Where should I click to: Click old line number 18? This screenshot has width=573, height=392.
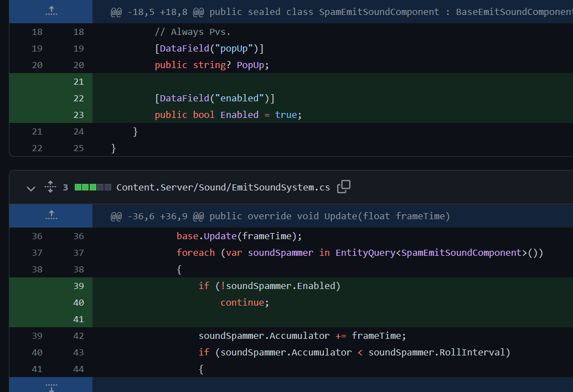coord(37,32)
